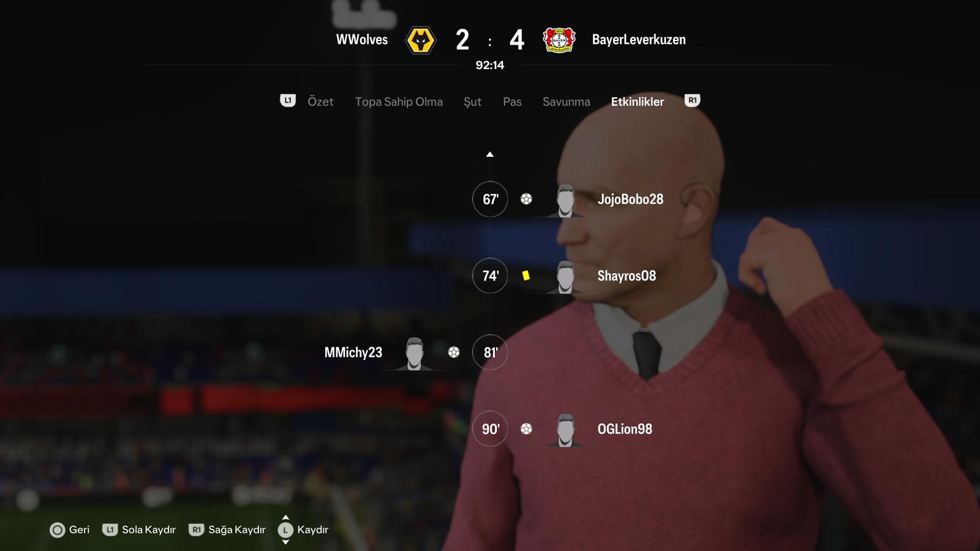Click the goal ball icon next to MMichy23
Screen dimensions: 980x551
point(454,352)
